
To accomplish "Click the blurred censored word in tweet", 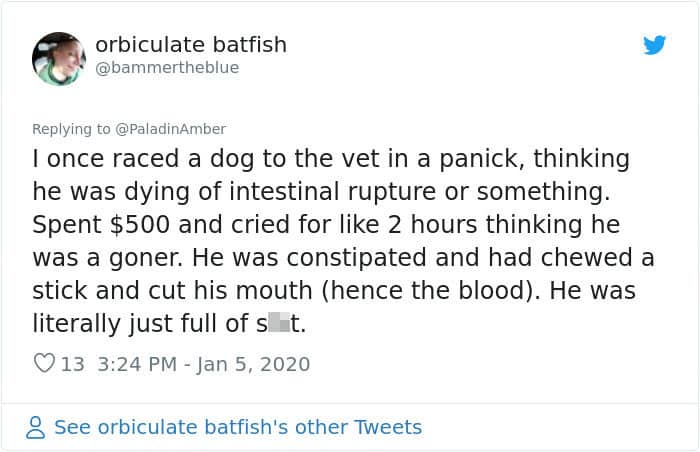I will [x=281, y=323].
